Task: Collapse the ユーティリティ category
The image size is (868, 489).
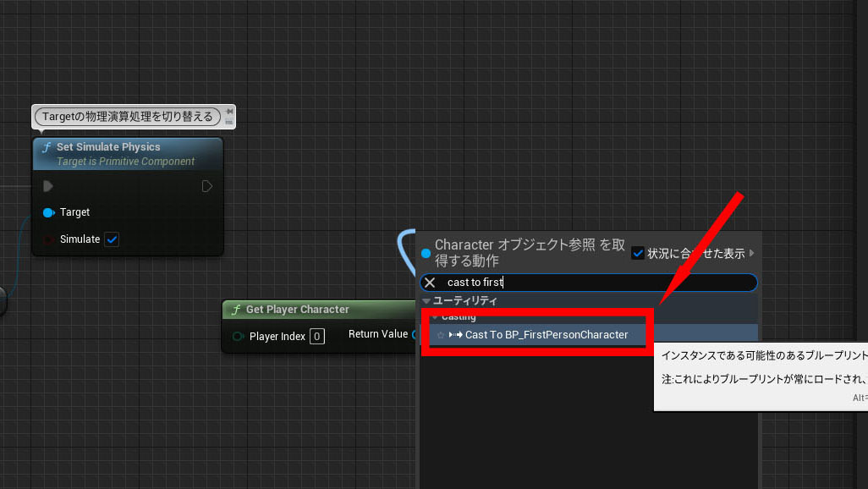Action: (x=426, y=300)
